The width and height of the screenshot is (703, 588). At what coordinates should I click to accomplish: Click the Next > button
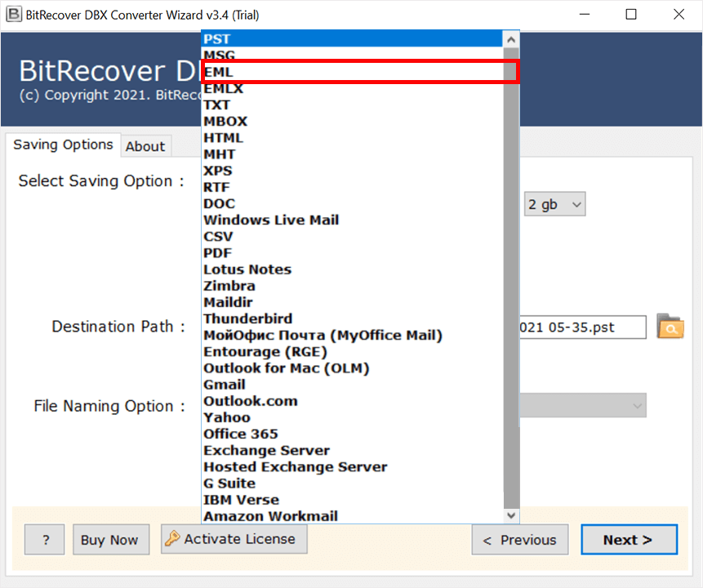629,540
